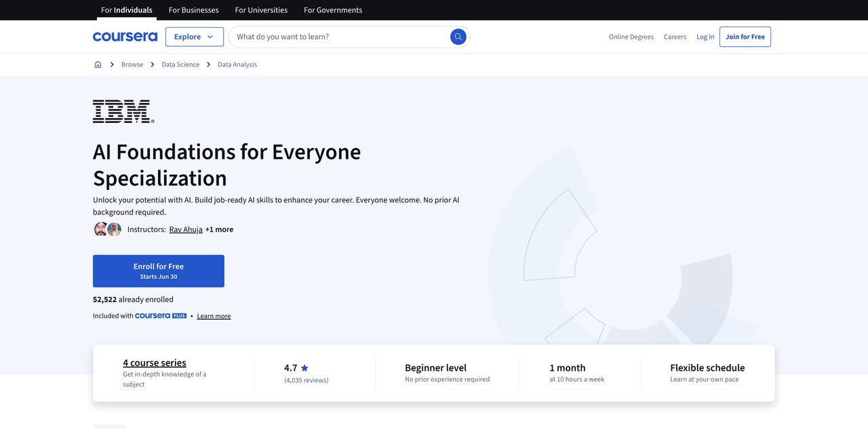Click the blue search magnifier button
This screenshot has width=868, height=429.
[458, 37]
